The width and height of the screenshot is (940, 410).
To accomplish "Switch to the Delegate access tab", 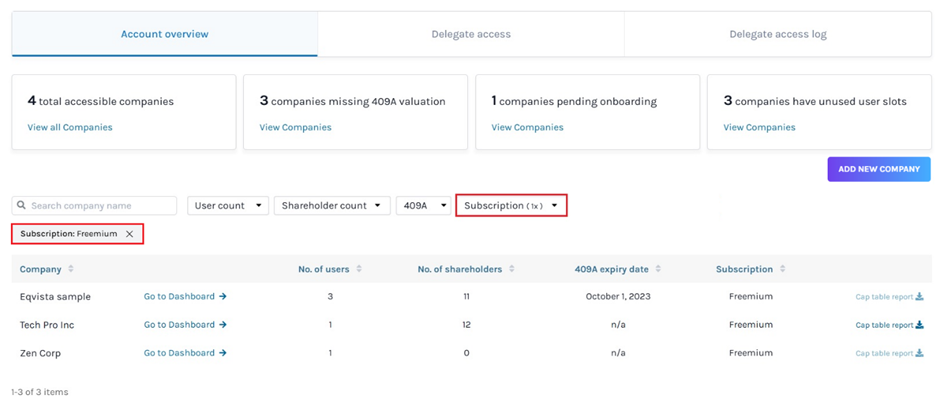I will coord(470,34).
